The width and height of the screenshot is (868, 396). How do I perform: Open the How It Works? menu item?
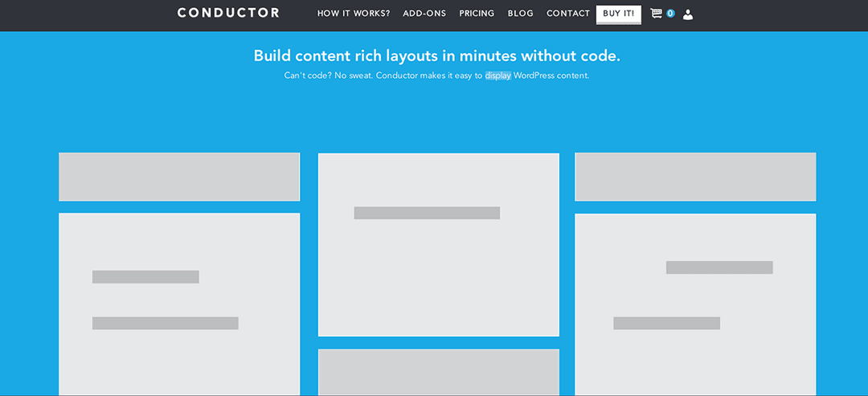(354, 14)
